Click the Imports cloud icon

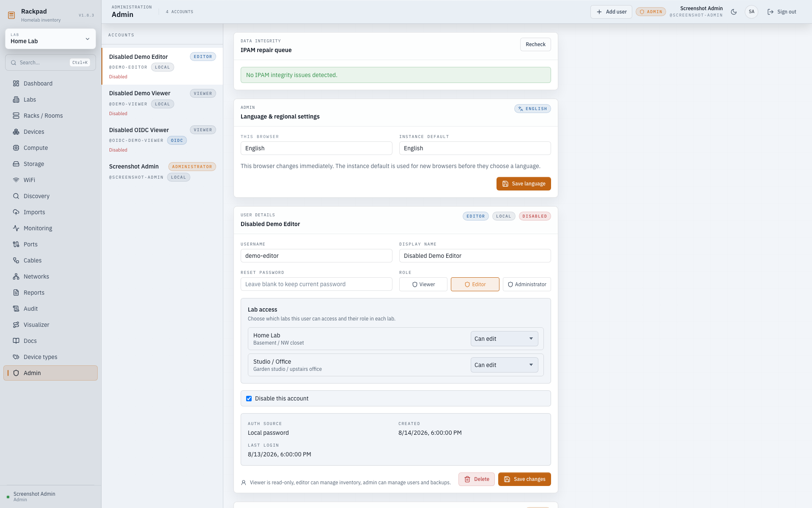point(16,212)
